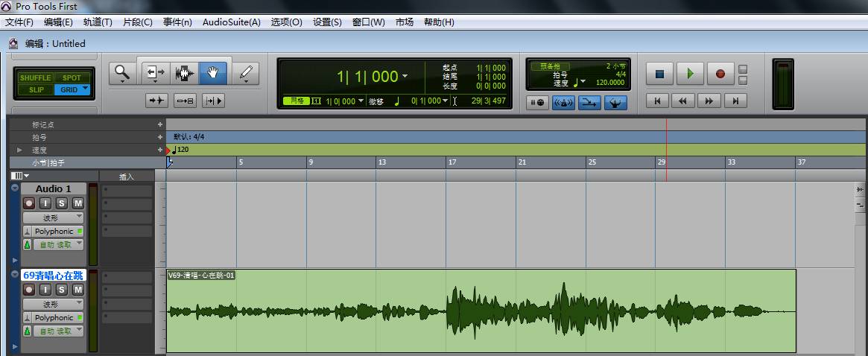The width and height of the screenshot is (868, 356).
Task: Open the AudioSuite(A) menu
Action: 232,22
